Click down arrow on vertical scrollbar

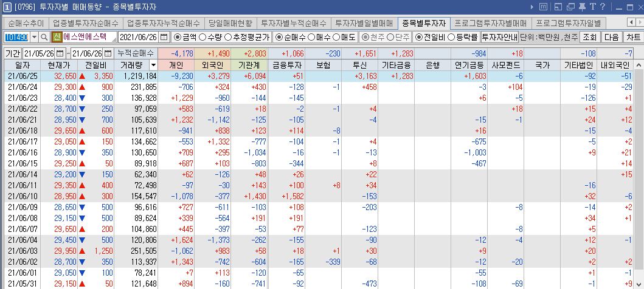[639, 284]
